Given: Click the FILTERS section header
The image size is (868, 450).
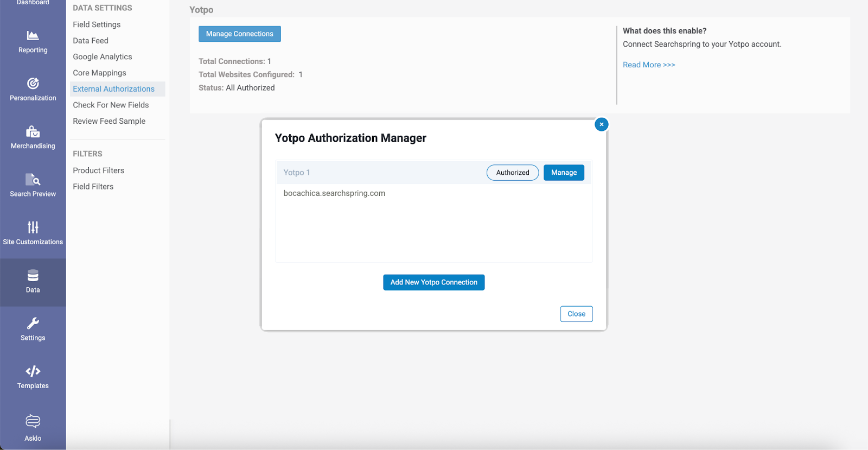Looking at the screenshot, I should point(87,154).
